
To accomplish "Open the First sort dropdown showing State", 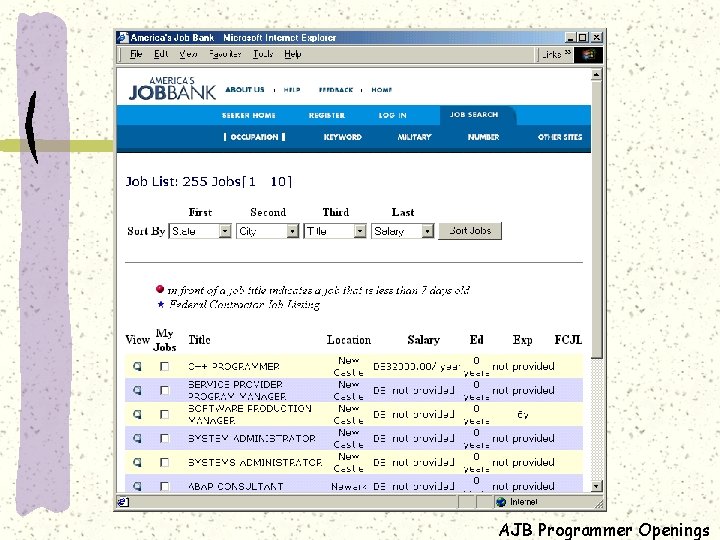I will [x=200, y=231].
